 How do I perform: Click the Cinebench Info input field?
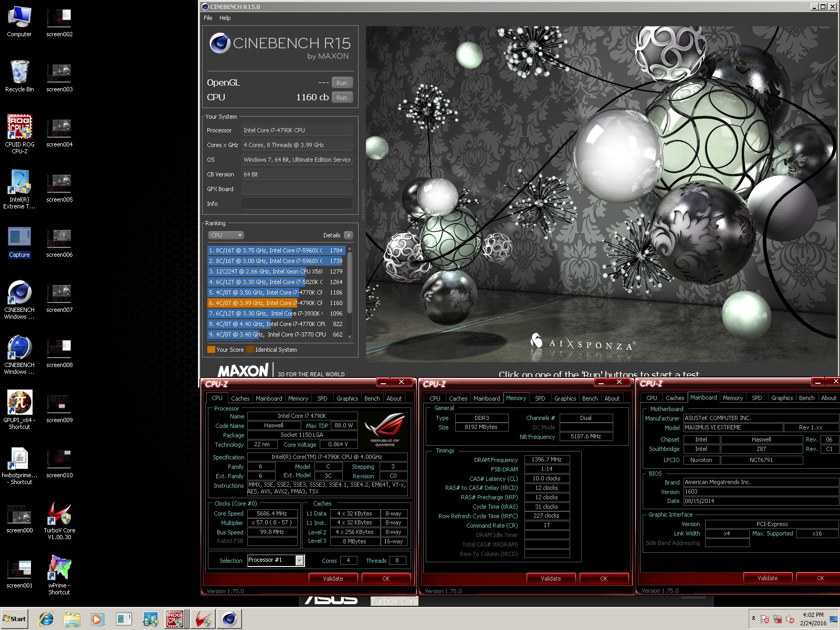(297, 204)
